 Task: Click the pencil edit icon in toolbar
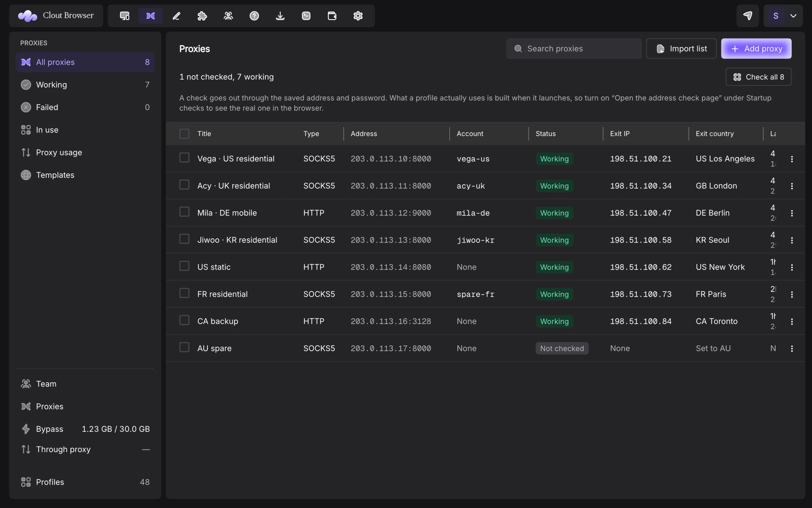click(x=176, y=16)
